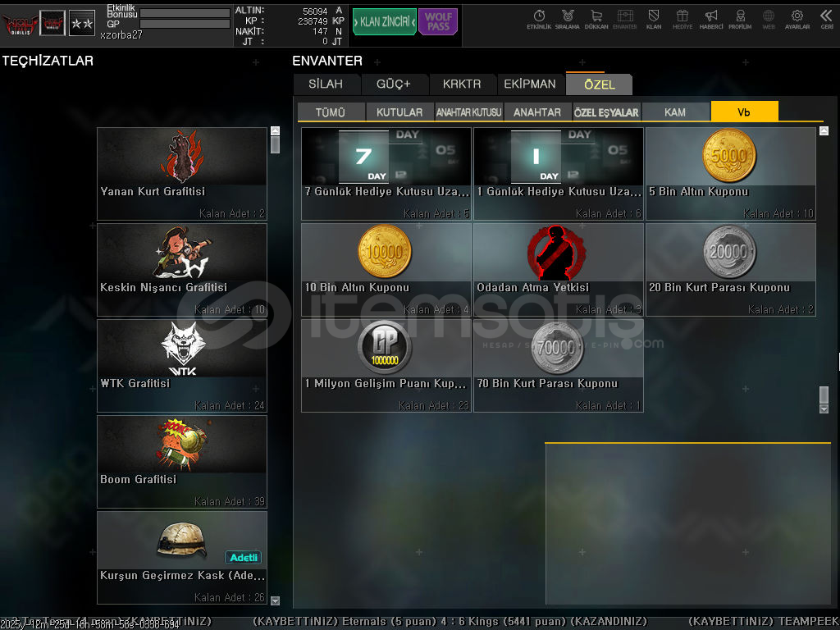Image resolution: width=840 pixels, height=630 pixels.
Task: Open the Profilim profile icon
Action: pyautogui.click(x=740, y=20)
